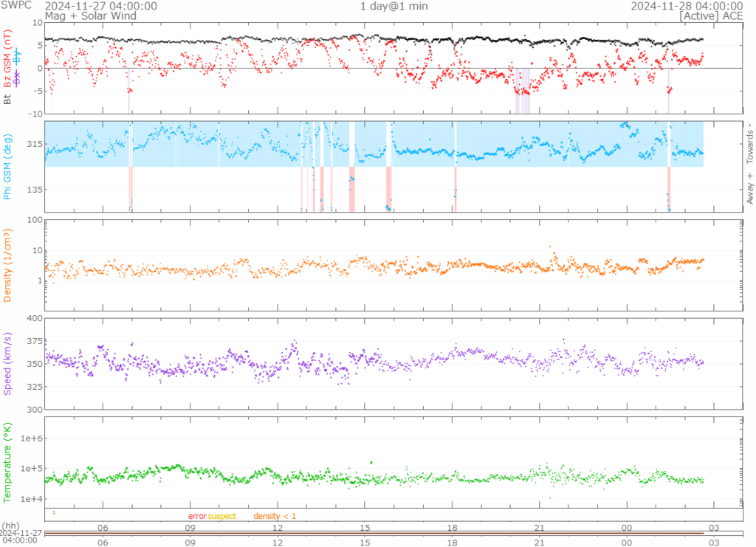Click the 'Away +' sector label
Screen dimensions: 756x547
pos(750,188)
